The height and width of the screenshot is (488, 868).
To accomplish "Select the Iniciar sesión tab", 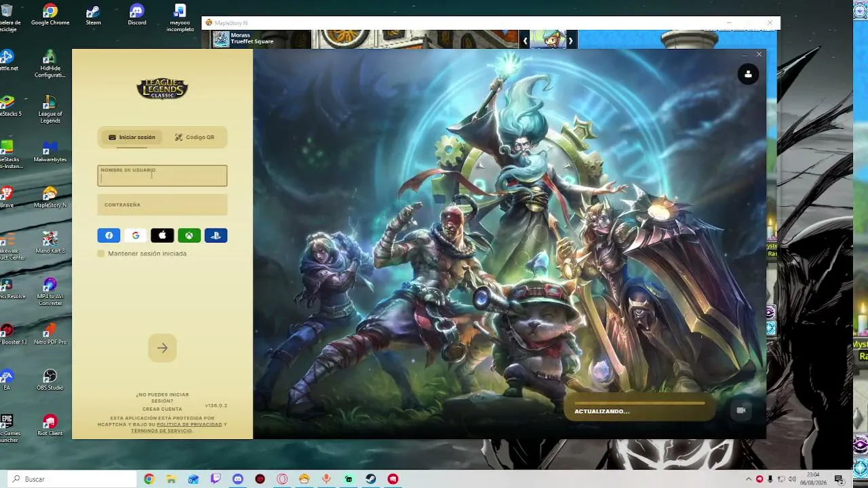I will 132,137.
